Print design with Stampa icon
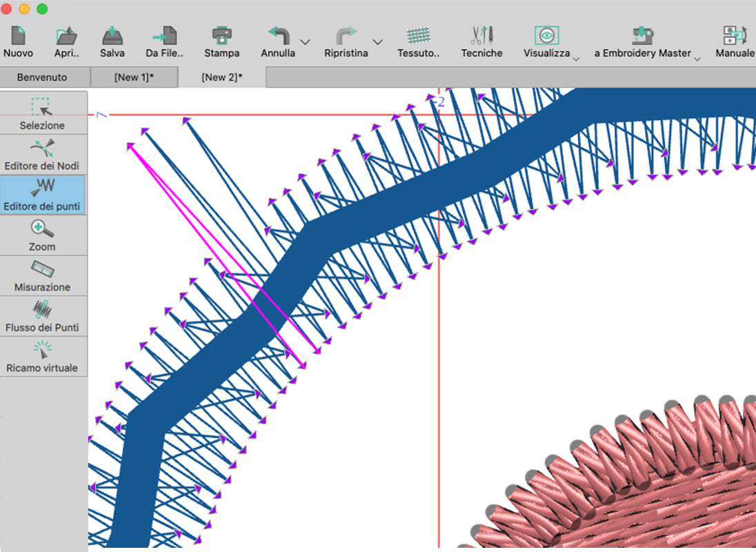The image size is (756, 552). click(221, 36)
